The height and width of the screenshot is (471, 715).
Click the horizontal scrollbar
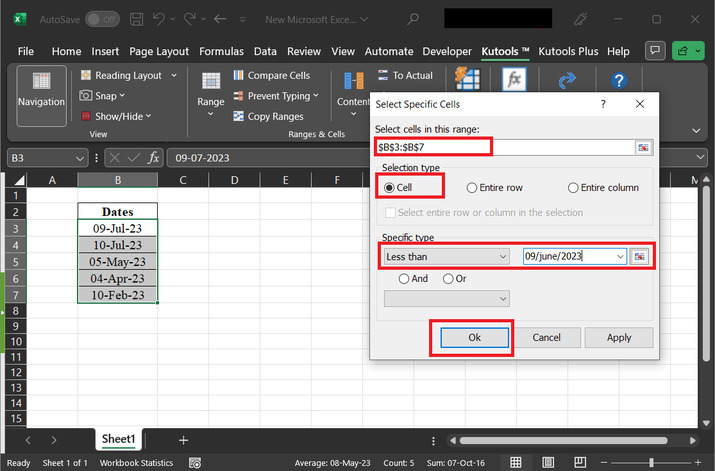[x=564, y=440]
